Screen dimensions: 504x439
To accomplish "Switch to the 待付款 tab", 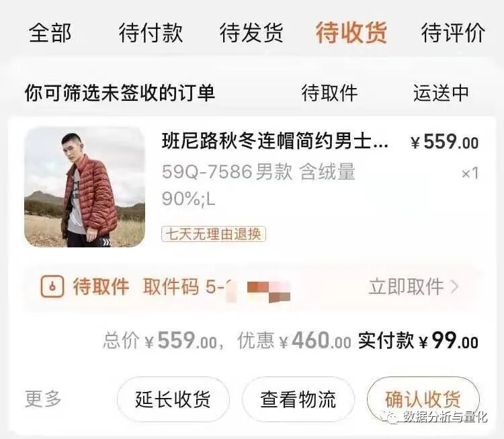I will coord(151,33).
